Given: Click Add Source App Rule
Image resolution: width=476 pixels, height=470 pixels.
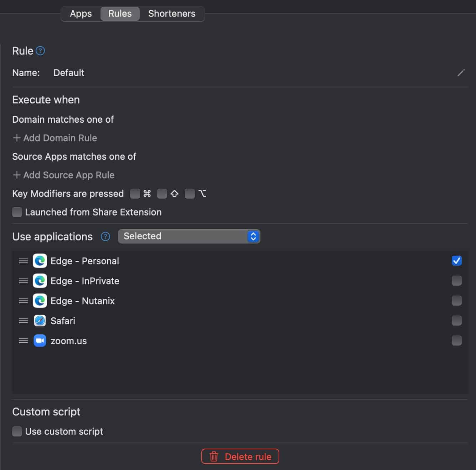Looking at the screenshot, I should point(63,175).
